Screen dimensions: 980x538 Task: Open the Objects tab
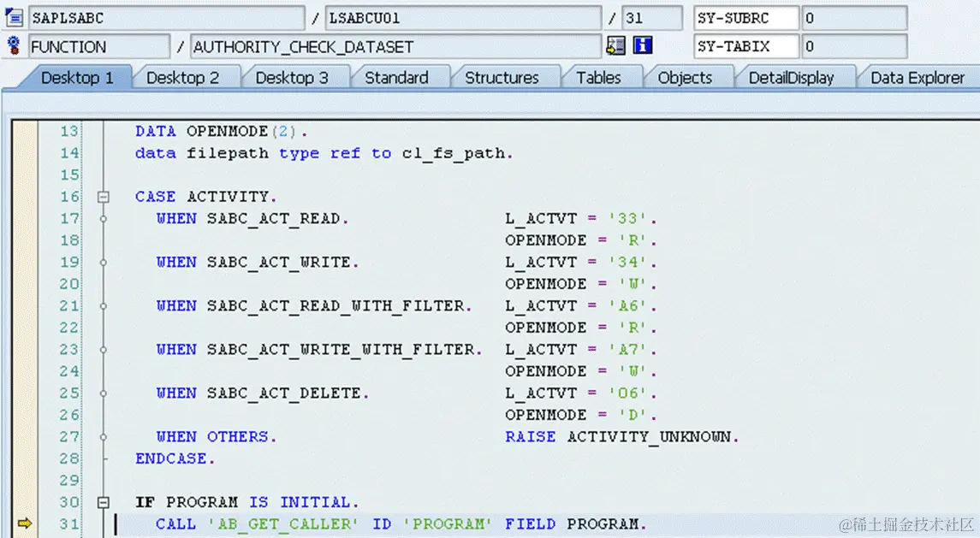pyautogui.click(x=685, y=78)
